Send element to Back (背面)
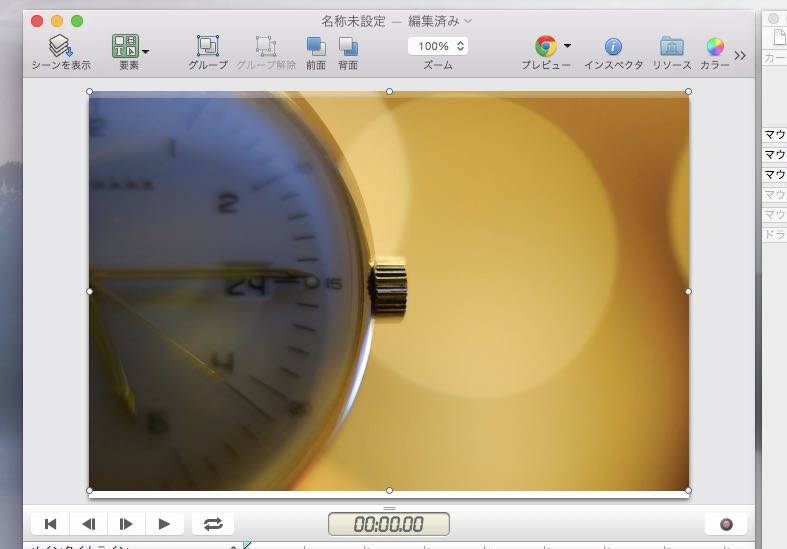The image size is (787, 549). [348, 46]
